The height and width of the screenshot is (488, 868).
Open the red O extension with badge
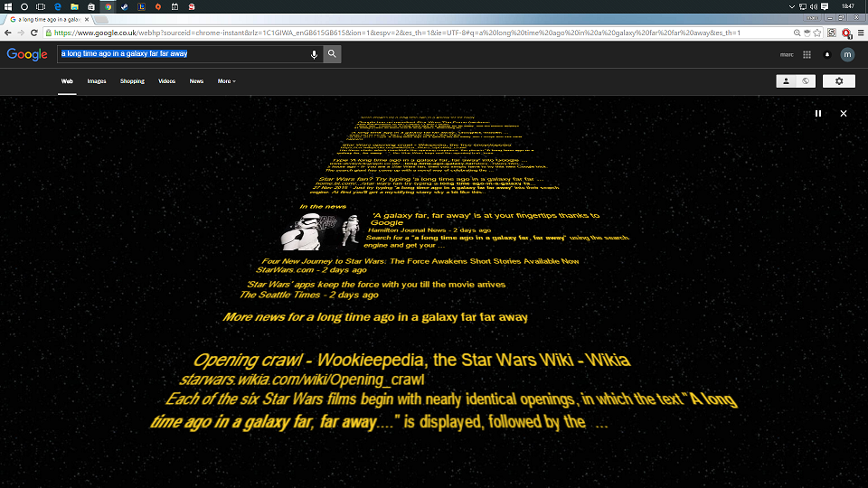[x=846, y=33]
